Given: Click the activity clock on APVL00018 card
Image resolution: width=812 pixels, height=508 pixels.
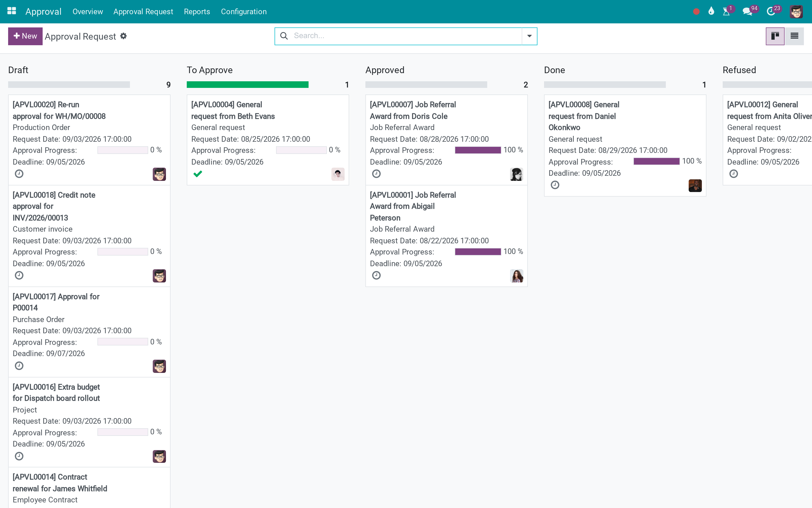Looking at the screenshot, I should coord(19,276).
